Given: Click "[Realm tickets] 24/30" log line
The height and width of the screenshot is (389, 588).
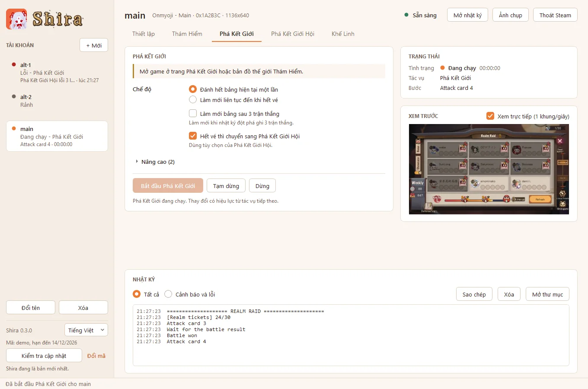Looking at the screenshot, I should 198,317.
